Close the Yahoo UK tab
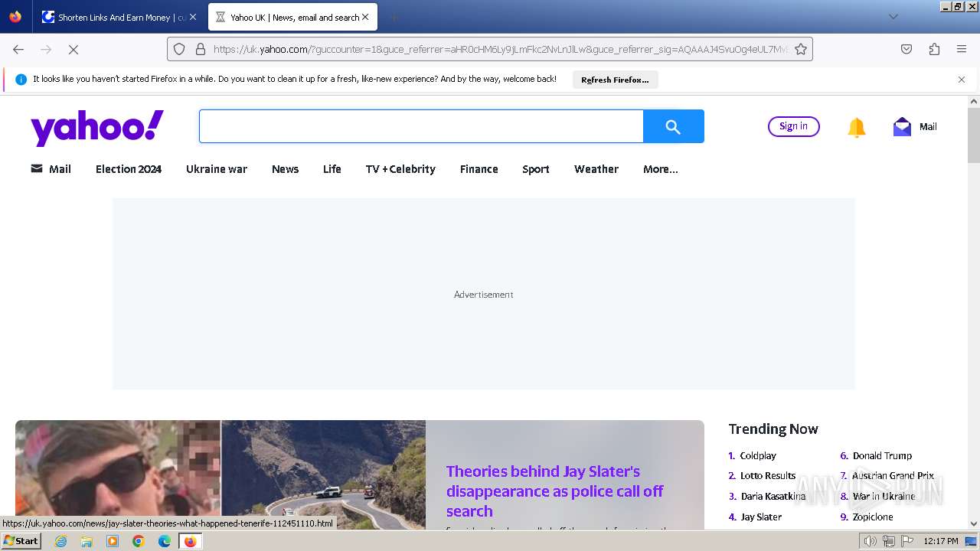This screenshot has width=980, height=551. [x=365, y=17]
